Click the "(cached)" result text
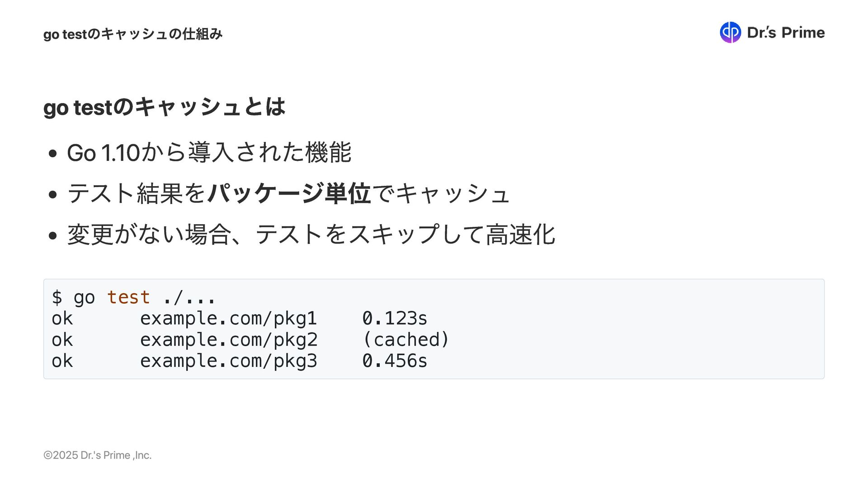 pyautogui.click(x=406, y=340)
